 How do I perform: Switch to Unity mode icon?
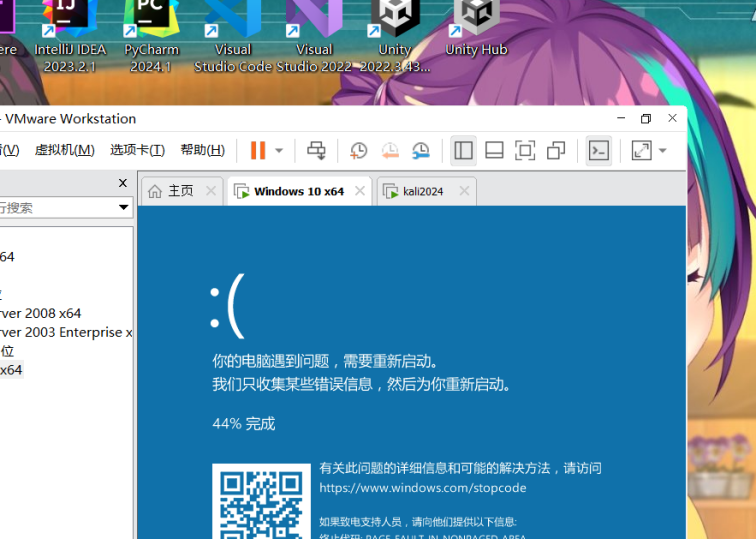coord(556,150)
